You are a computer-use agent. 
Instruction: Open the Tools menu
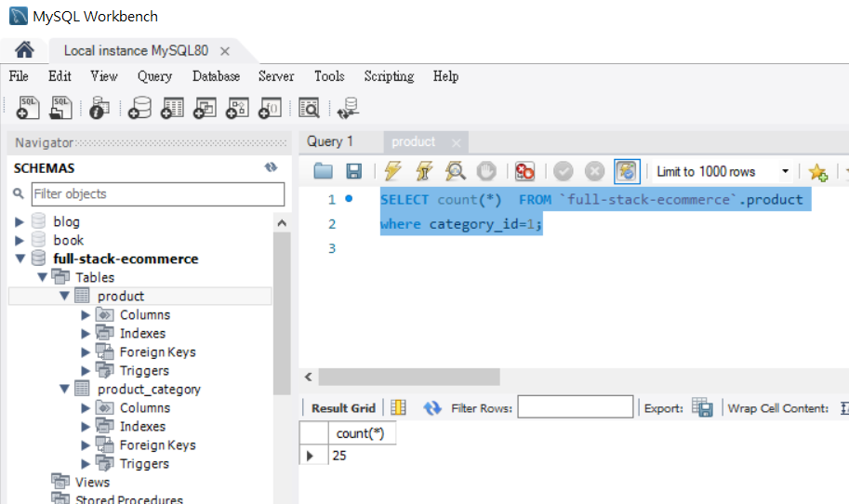[329, 76]
